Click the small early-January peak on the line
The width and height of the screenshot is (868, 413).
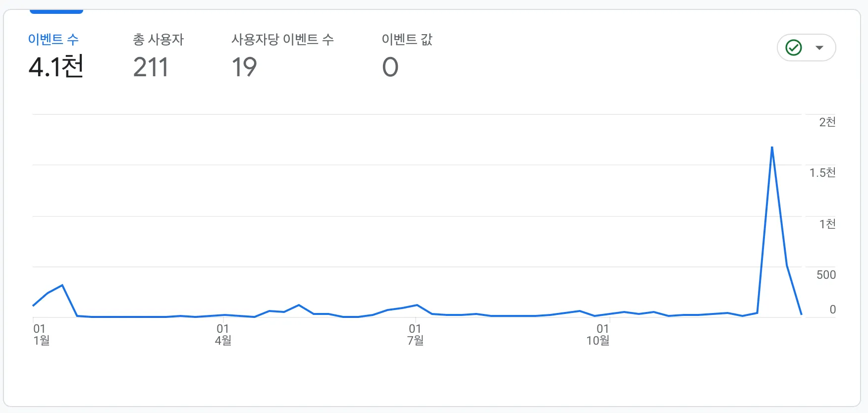tap(62, 285)
